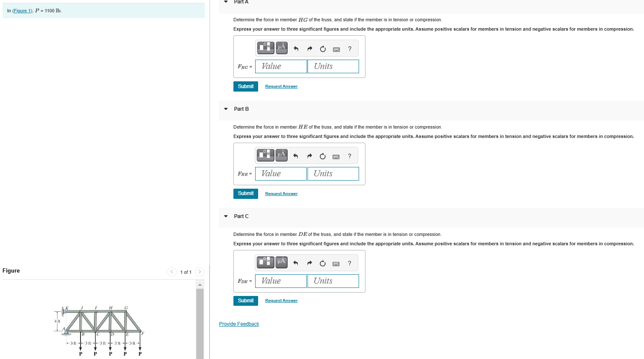This screenshot has height=359, width=644.
Task: Reset the Part B answer box
Action: (x=322, y=156)
